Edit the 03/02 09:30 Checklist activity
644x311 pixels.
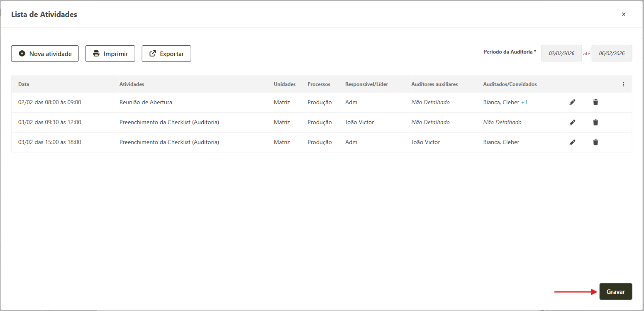572,122
